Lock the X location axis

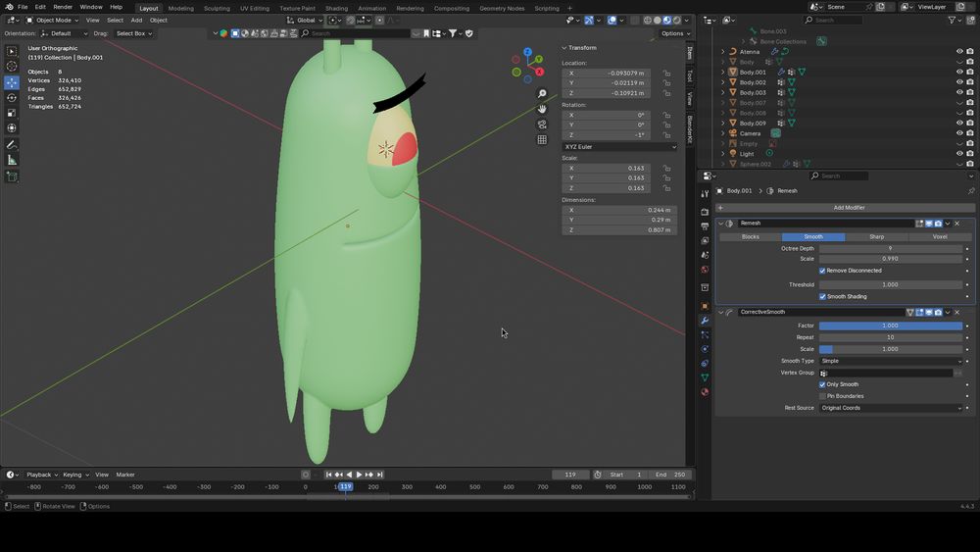click(666, 74)
